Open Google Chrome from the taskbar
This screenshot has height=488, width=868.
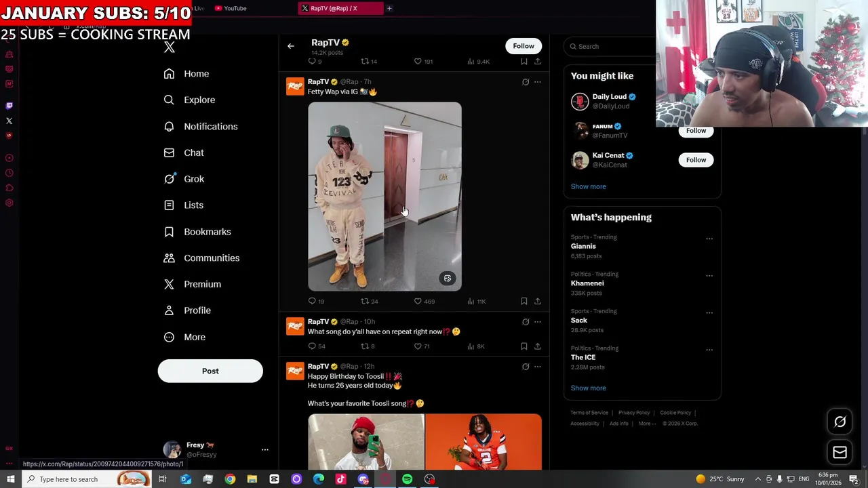coord(230,479)
